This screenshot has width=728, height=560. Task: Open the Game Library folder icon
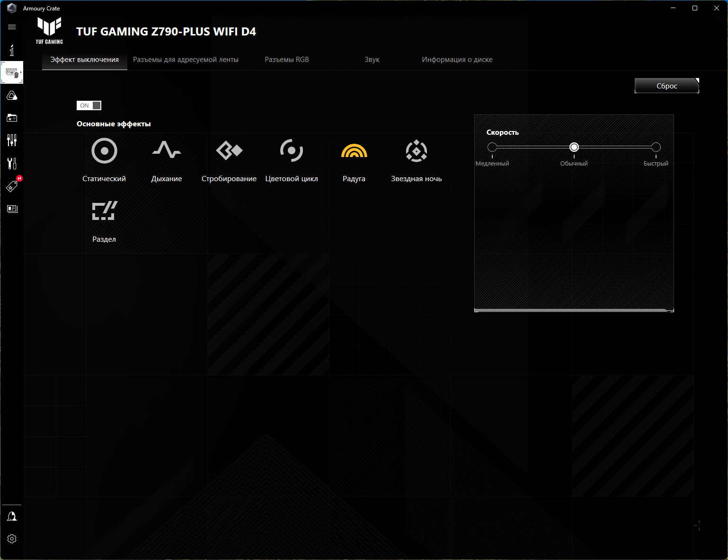click(12, 118)
